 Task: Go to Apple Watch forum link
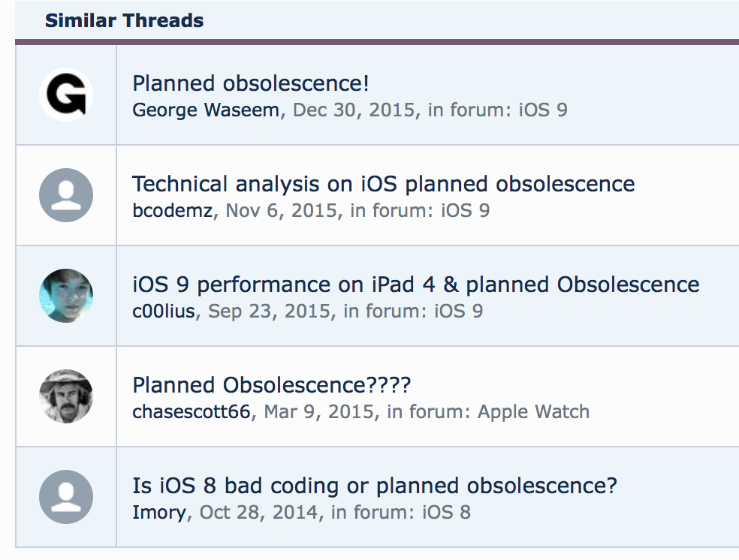533,411
